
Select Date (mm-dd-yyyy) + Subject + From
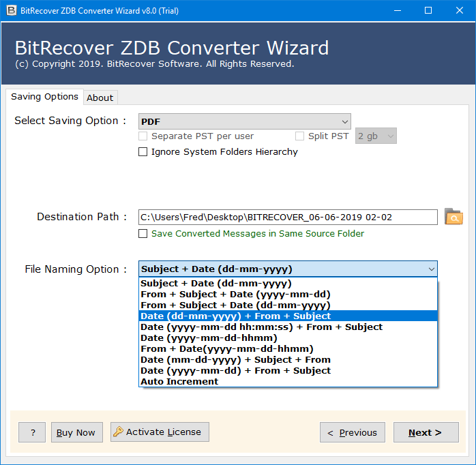tap(288, 360)
